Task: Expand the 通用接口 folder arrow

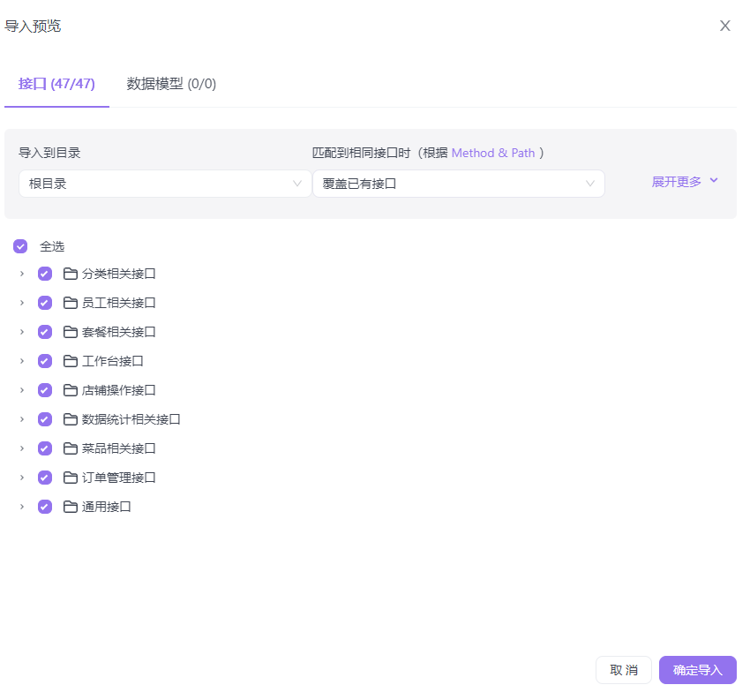Action: click(x=22, y=507)
